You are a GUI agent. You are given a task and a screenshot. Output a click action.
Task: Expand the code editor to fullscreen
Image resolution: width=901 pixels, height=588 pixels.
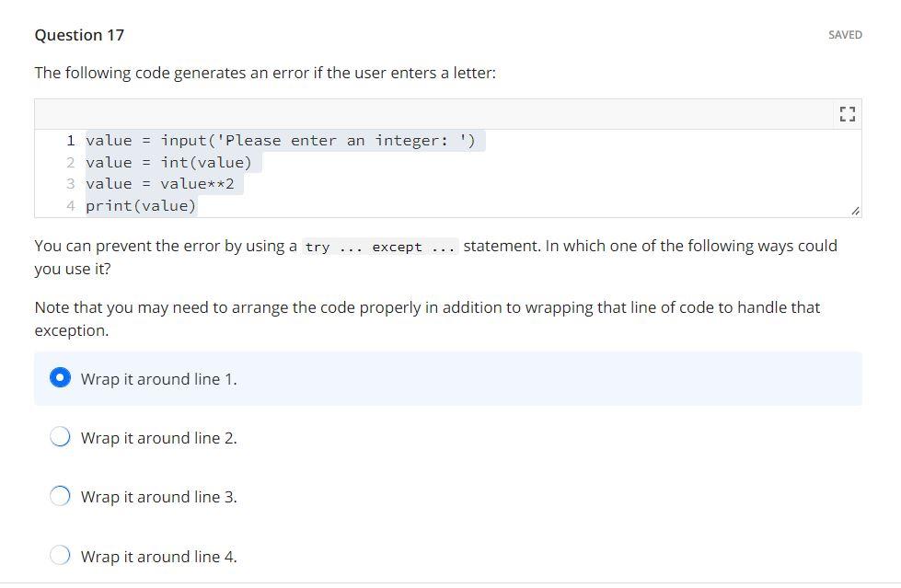pos(846,112)
